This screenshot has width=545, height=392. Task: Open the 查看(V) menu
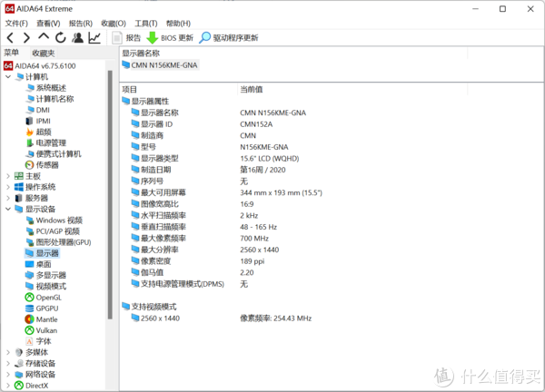(48, 24)
